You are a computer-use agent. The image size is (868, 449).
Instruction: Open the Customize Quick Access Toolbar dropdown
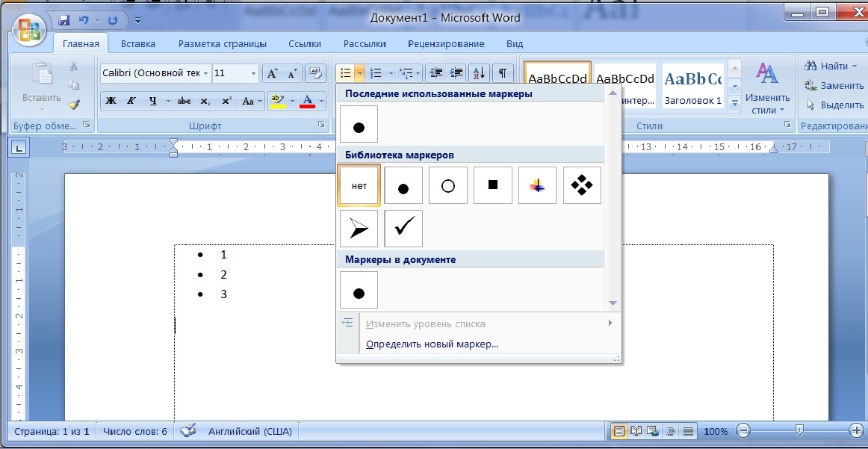tap(137, 21)
